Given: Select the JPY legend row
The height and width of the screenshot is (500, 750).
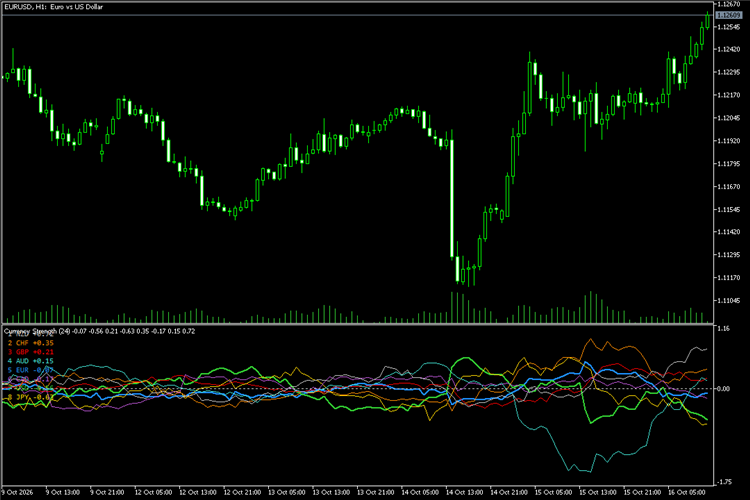Looking at the screenshot, I should click(x=31, y=397).
